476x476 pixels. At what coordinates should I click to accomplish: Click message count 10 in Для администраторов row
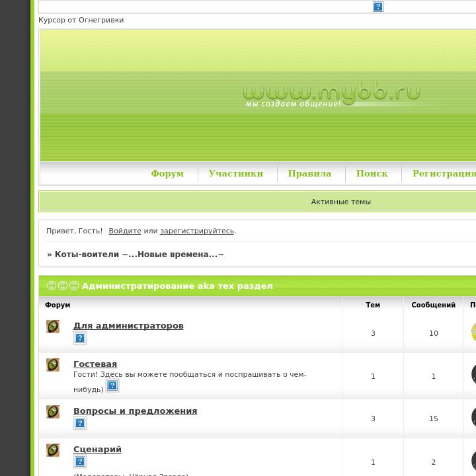click(x=434, y=333)
